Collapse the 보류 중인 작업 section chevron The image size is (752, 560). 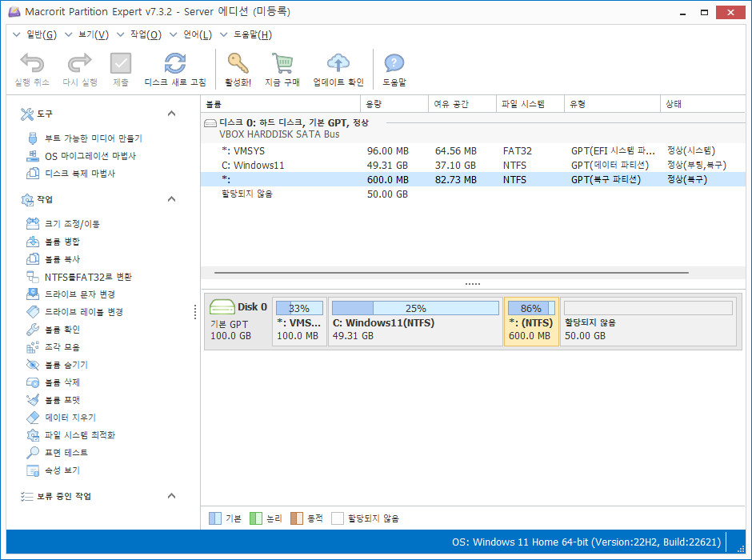point(171,496)
